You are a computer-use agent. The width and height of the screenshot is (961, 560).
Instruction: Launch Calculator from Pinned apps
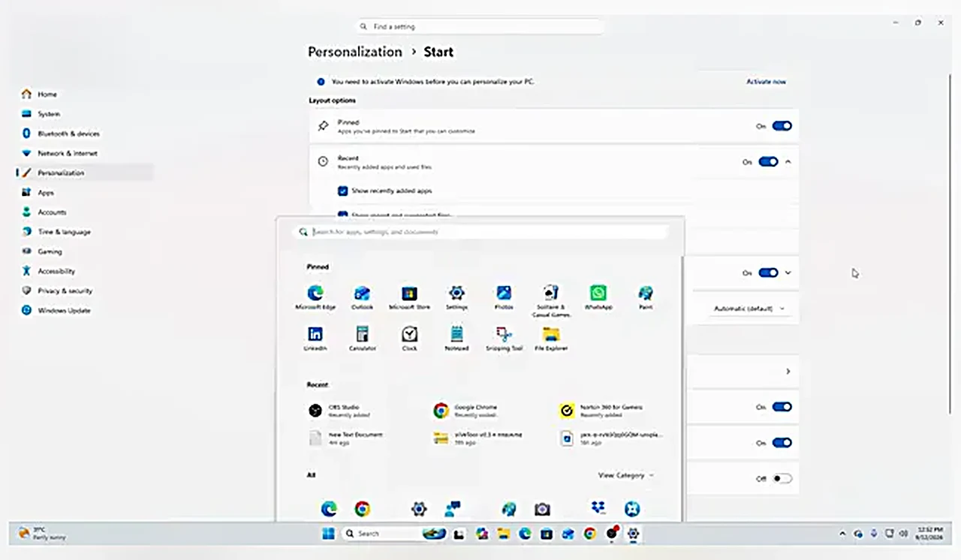click(362, 338)
